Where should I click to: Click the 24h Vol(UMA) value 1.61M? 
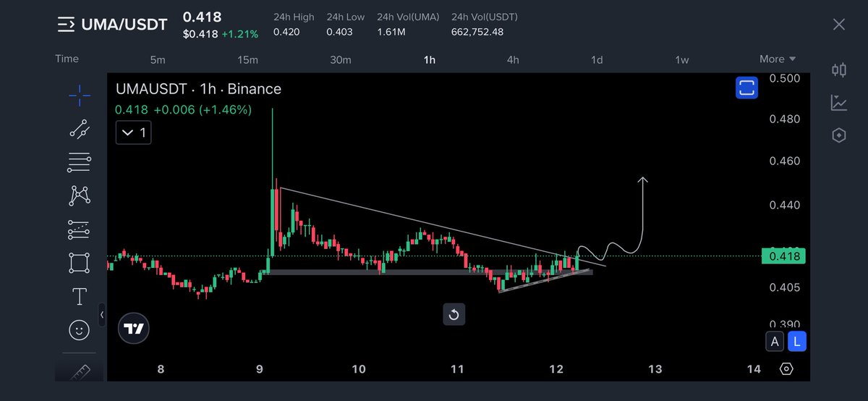tap(391, 32)
